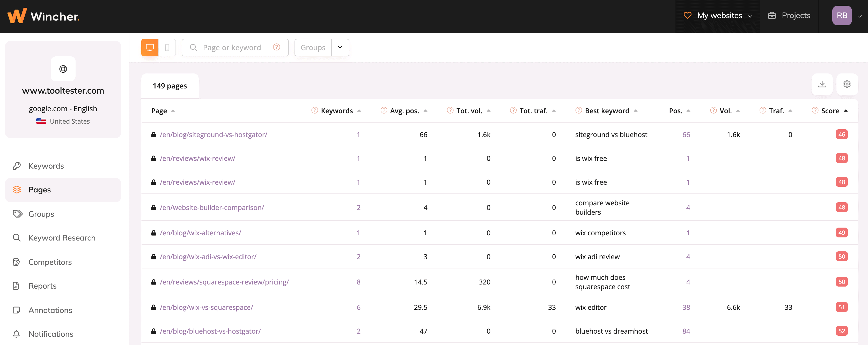
Task: Sort by Pos. column
Action: click(679, 111)
